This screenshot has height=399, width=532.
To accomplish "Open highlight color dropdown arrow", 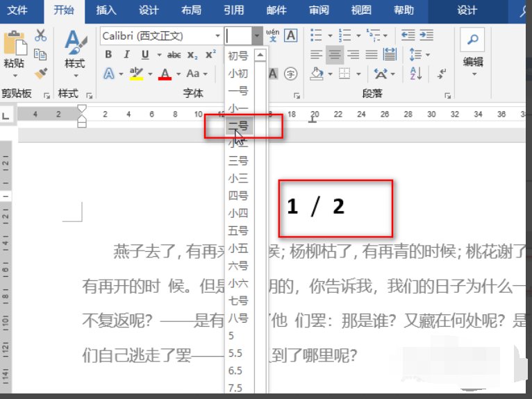I will coord(150,74).
